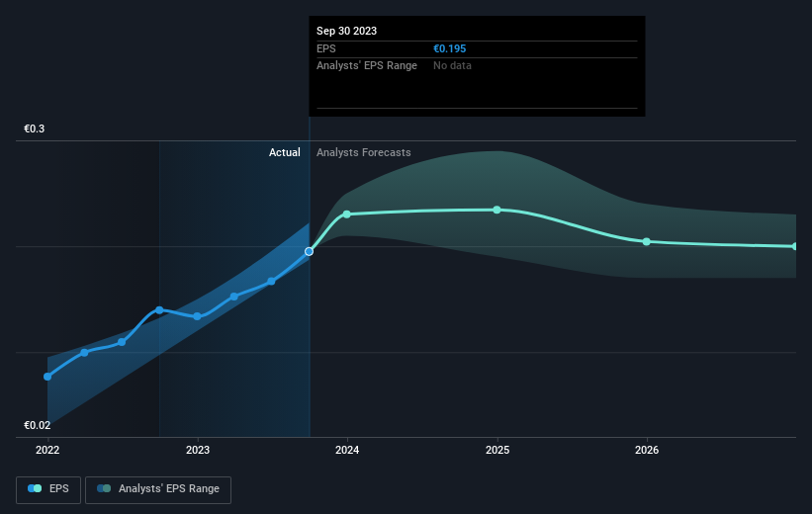The width and height of the screenshot is (812, 514).
Task: Select the 2025 forecast EPS data point
Action: point(497,210)
